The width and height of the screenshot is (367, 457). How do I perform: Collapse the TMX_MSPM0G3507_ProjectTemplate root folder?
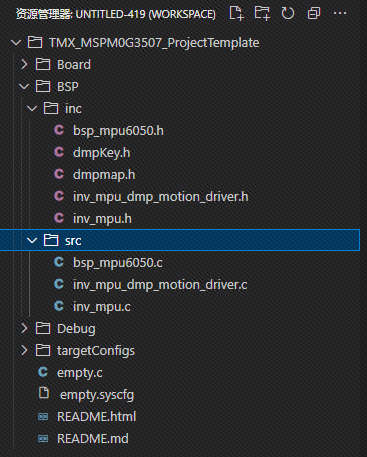16,43
